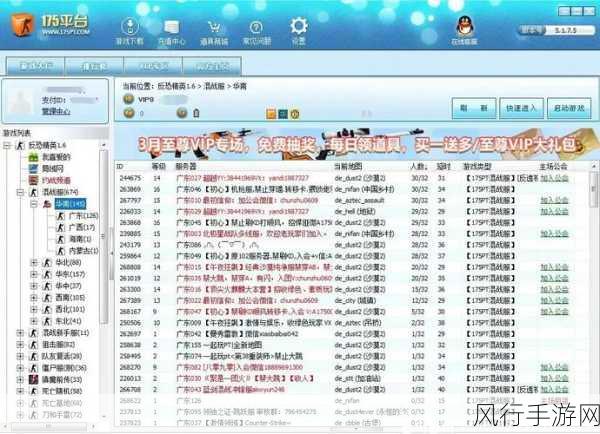Click the lock icon in info bar
This screenshot has height=434, width=600.
(x=196, y=113)
